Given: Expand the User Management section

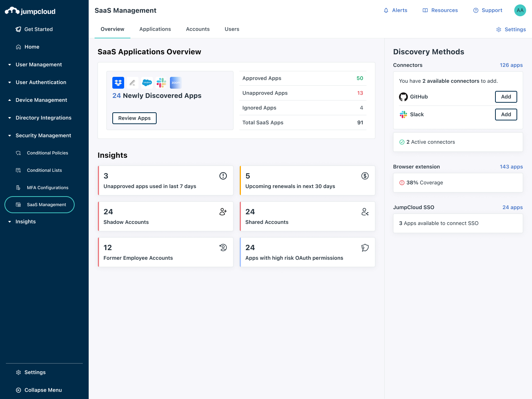Looking at the screenshot, I should click(x=38, y=65).
